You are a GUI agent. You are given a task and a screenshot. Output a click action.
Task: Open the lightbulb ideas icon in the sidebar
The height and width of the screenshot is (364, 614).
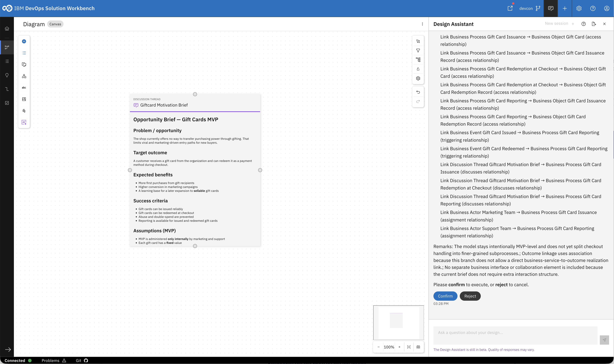(x=7, y=75)
